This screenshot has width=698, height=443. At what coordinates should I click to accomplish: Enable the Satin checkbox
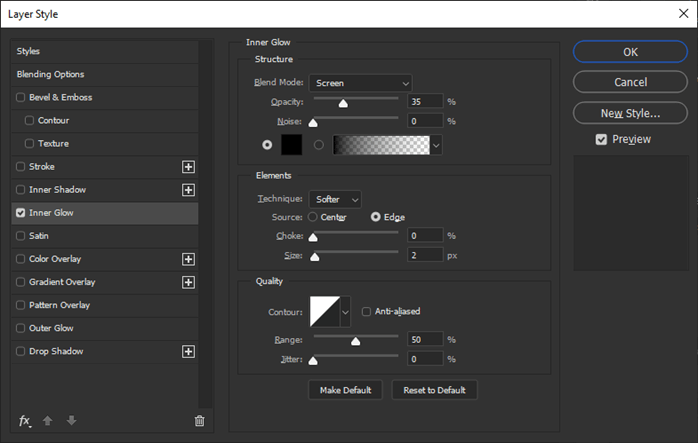[20, 236]
